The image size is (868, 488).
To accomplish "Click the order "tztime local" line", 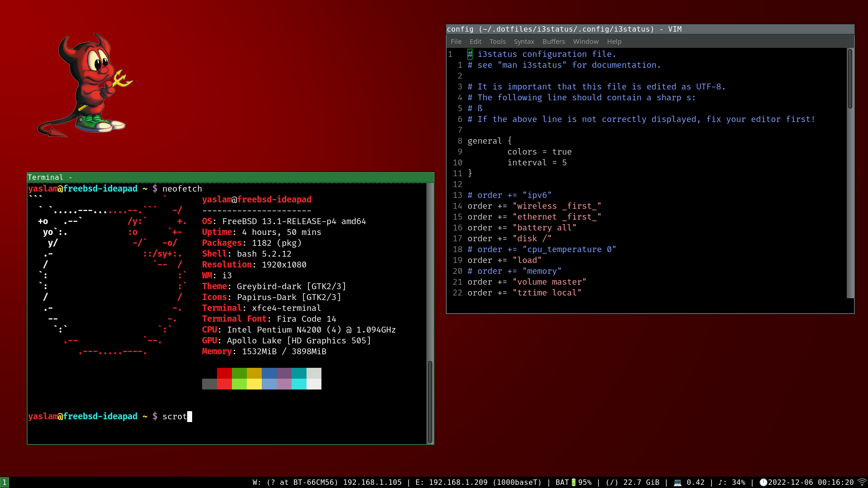I will click(x=524, y=293).
